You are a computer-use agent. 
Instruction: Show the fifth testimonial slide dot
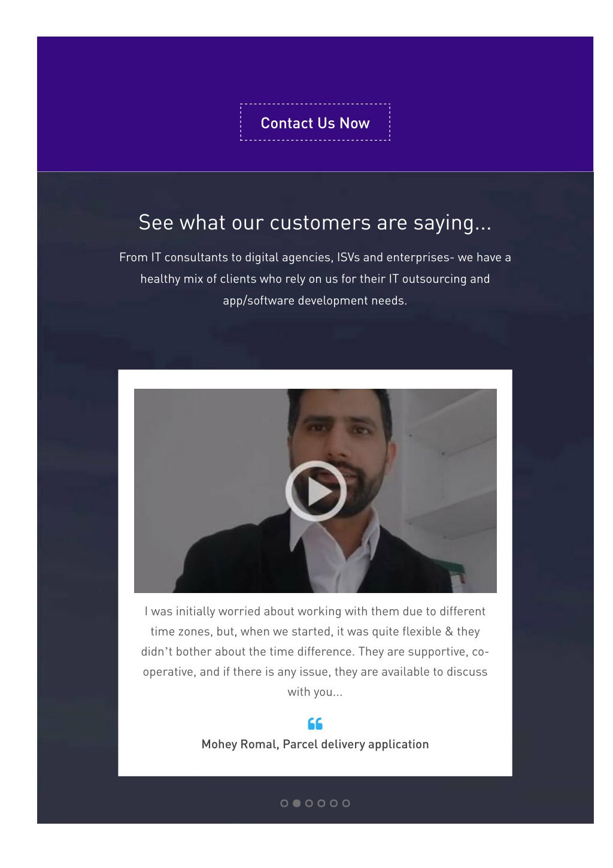tap(333, 803)
